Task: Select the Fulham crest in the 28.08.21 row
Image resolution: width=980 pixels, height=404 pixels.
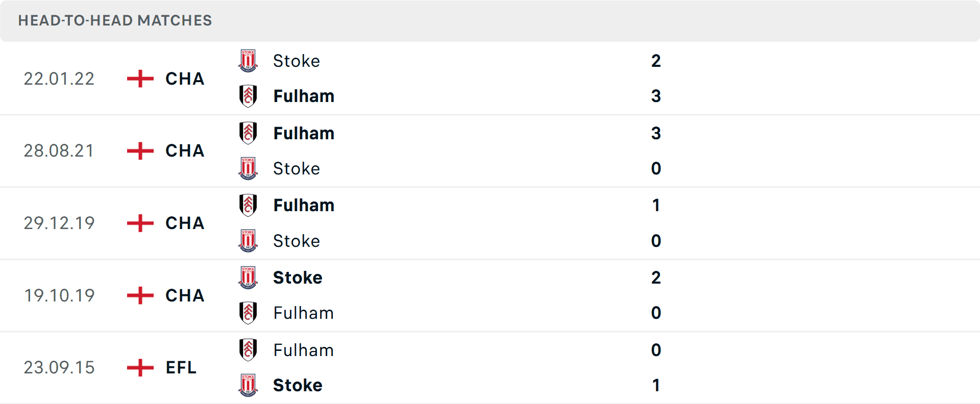Action: point(248,132)
